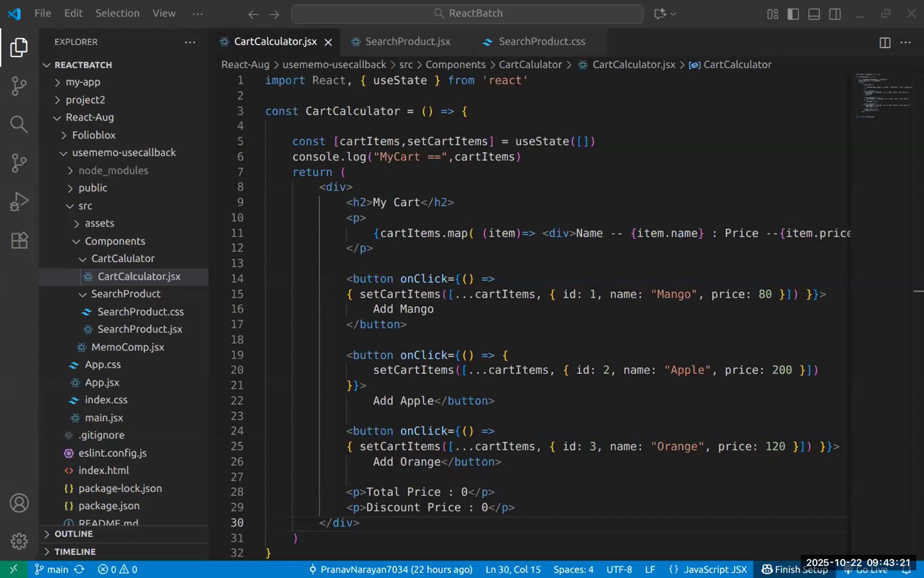
Task: Open the Accounts menu icon
Action: 19,503
